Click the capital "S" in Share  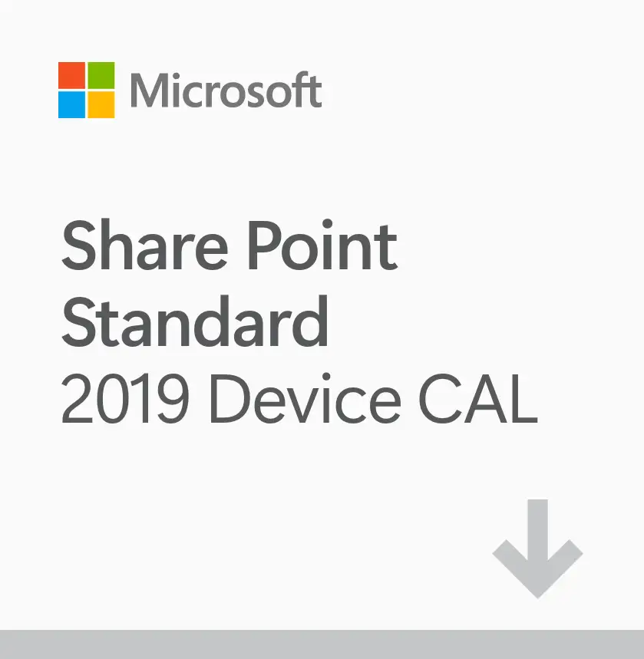[x=81, y=246]
